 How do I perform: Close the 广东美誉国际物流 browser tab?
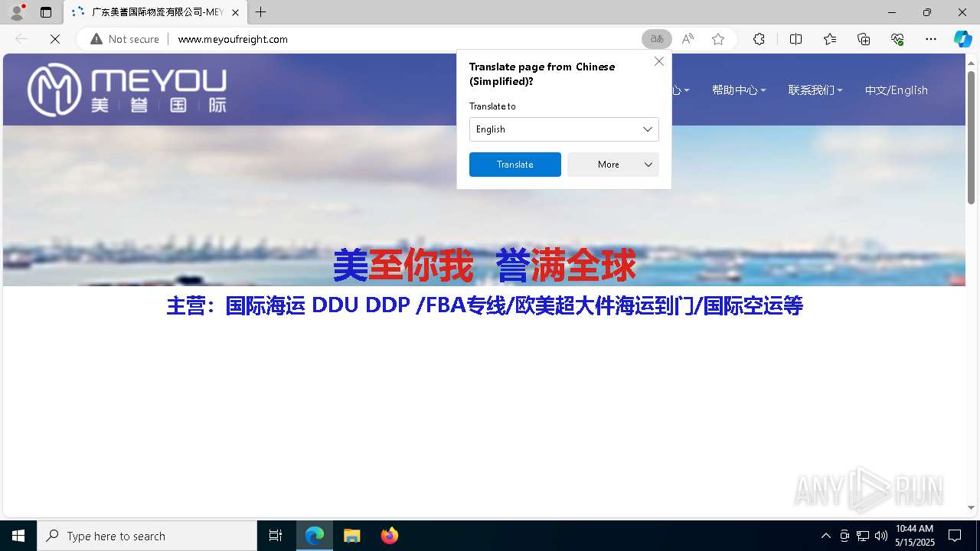pyautogui.click(x=235, y=12)
